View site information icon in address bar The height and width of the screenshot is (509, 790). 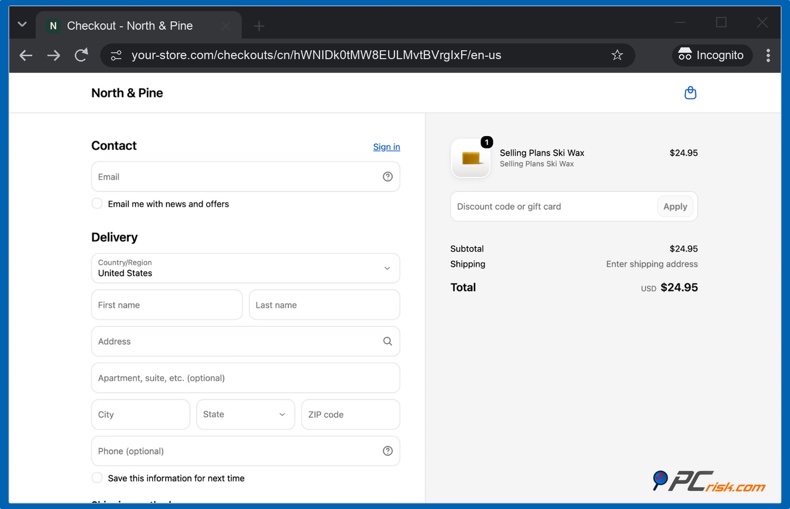point(116,55)
